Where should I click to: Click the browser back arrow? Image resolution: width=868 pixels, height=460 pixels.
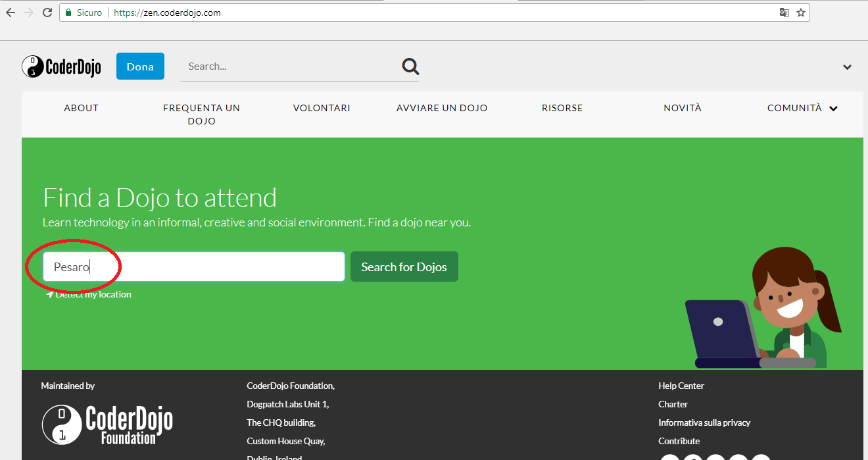point(11,13)
